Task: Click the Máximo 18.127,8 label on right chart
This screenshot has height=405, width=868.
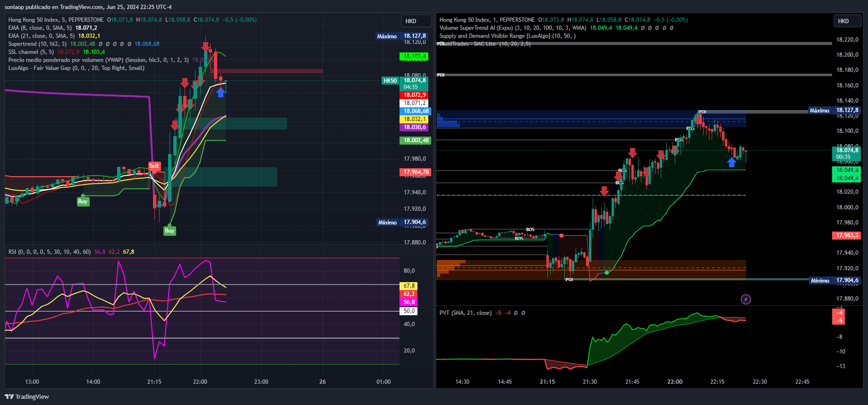Action: (834, 110)
